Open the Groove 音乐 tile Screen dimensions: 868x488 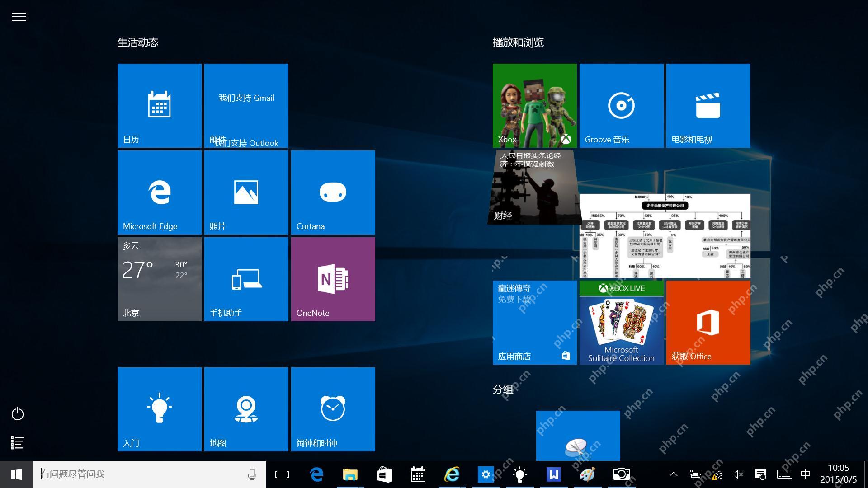point(622,106)
